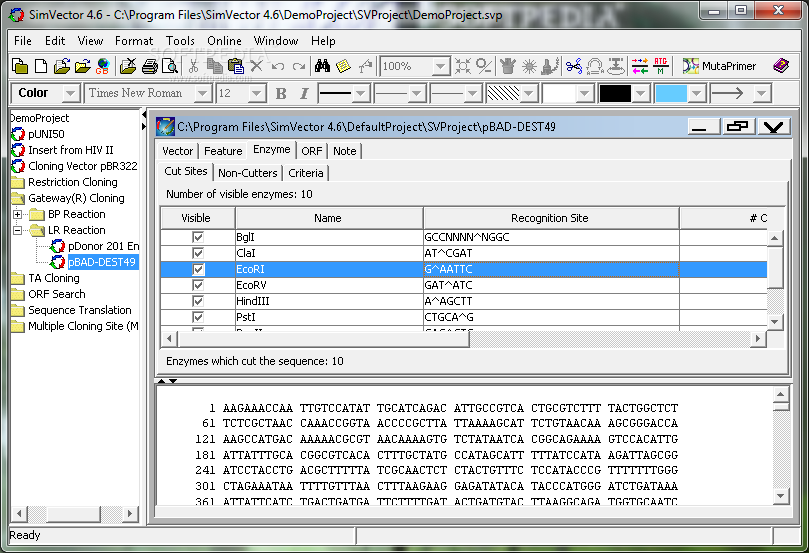Click the white color swatch
The image size is (809, 553).
(x=559, y=93)
